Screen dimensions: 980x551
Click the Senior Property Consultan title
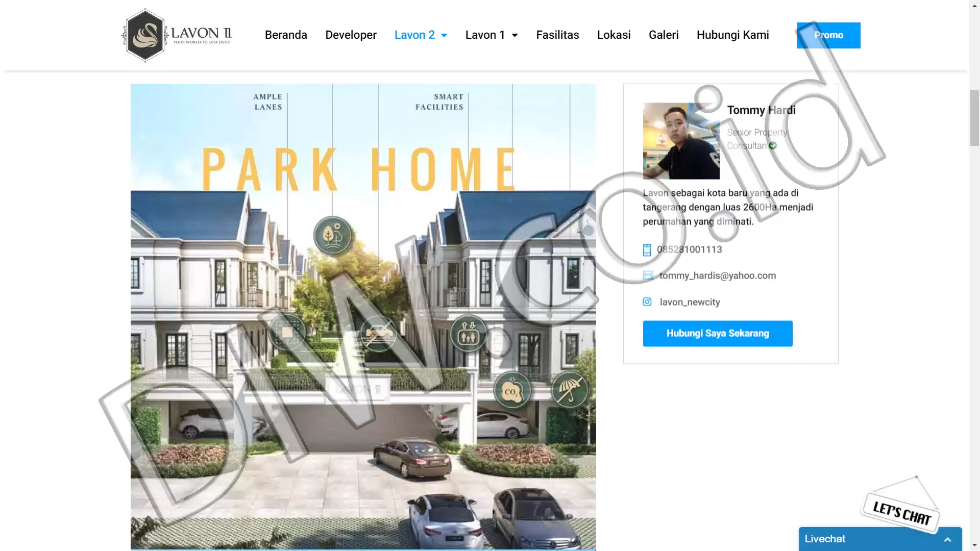click(757, 139)
